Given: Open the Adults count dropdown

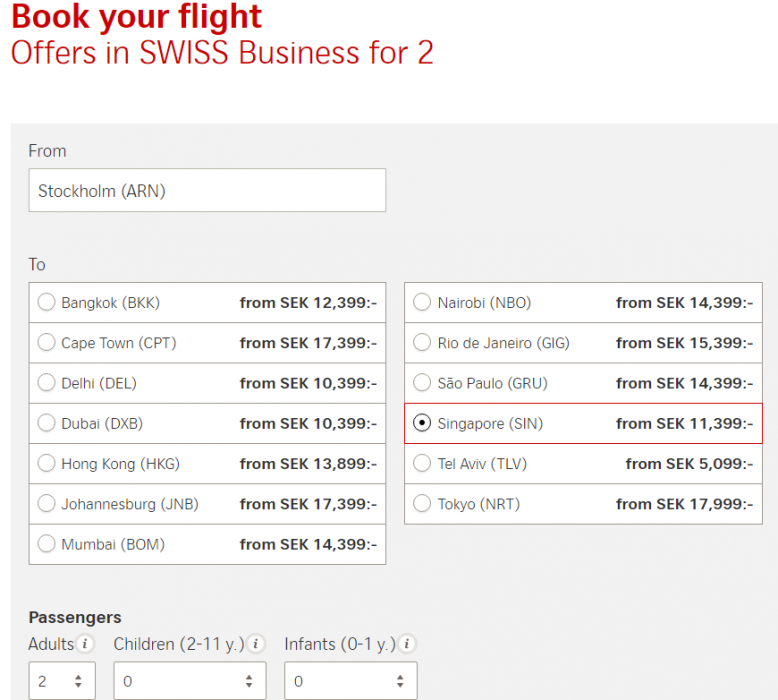Looking at the screenshot, I should pos(62,682).
